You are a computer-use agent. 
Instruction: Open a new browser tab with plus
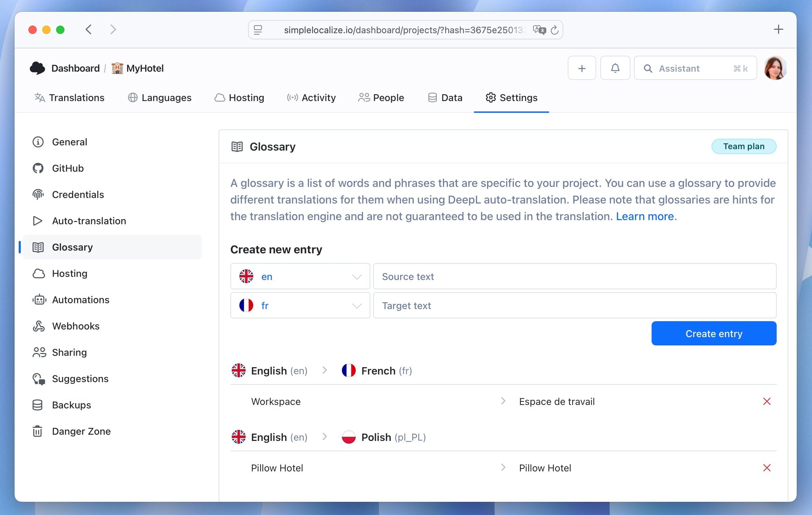778,29
